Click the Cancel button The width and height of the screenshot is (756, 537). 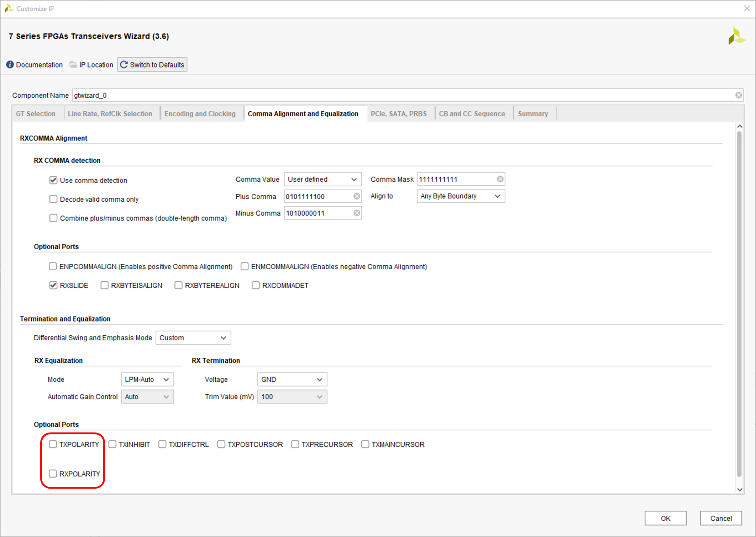point(721,518)
